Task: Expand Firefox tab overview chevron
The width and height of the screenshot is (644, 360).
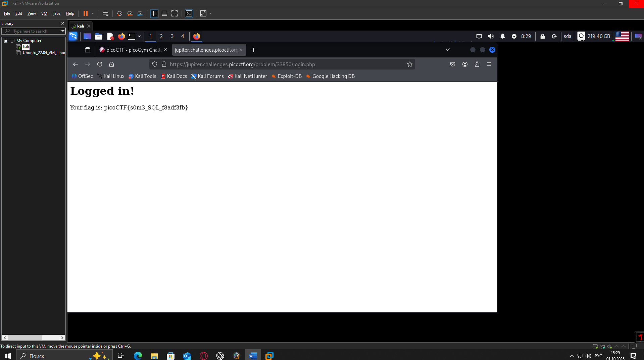Action: click(x=447, y=50)
